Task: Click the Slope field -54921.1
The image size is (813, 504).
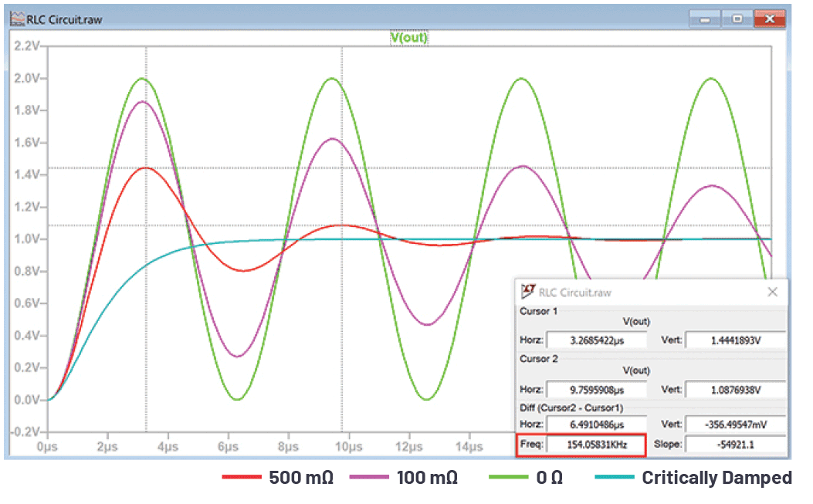Action: tap(736, 445)
